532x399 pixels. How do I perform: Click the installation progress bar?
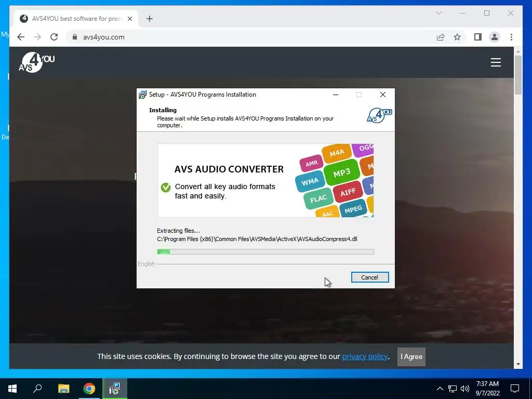265,252
